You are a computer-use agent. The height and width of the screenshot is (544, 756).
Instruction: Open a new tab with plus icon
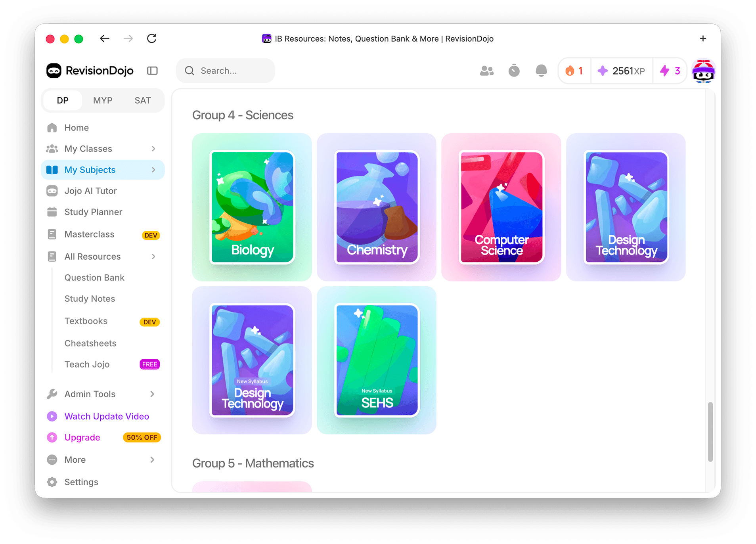[x=703, y=38]
